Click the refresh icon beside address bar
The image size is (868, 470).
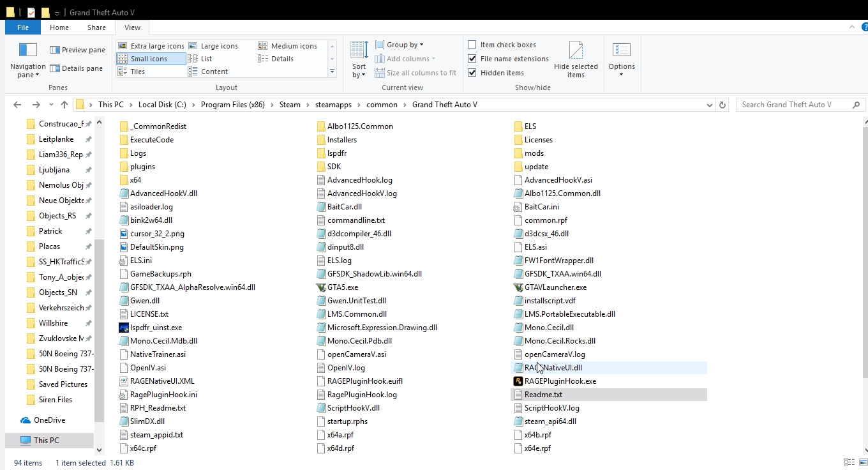722,105
